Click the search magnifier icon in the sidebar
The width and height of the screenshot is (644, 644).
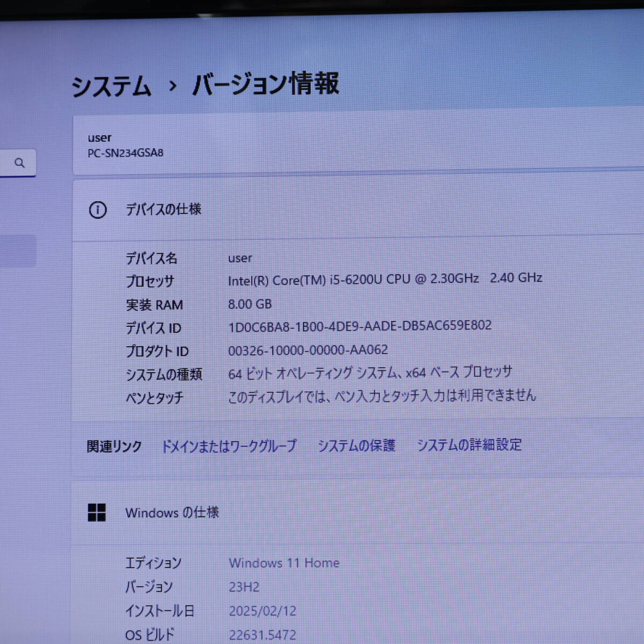(20, 163)
